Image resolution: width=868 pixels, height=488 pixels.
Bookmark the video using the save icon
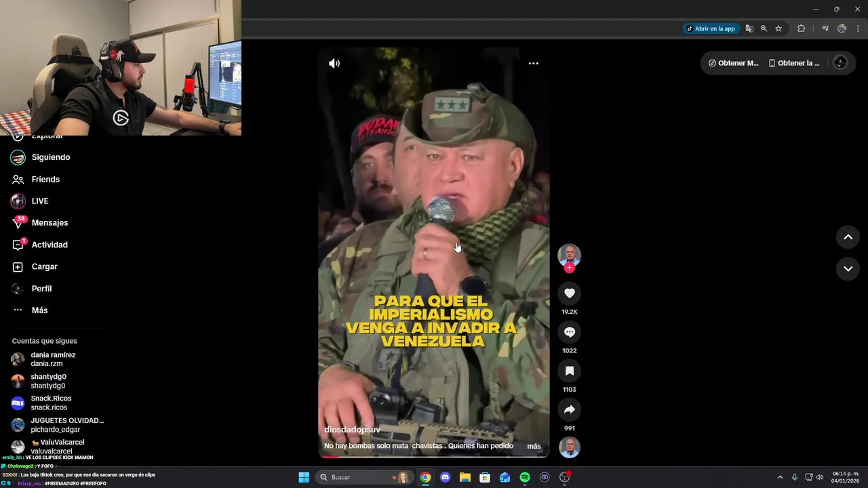[x=570, y=371]
